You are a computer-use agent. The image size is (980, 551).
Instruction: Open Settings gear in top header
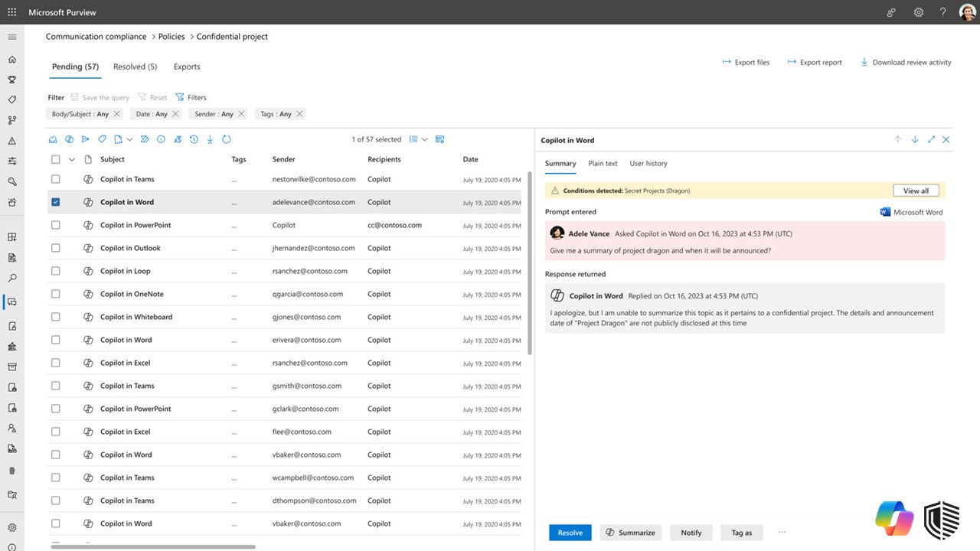(919, 12)
